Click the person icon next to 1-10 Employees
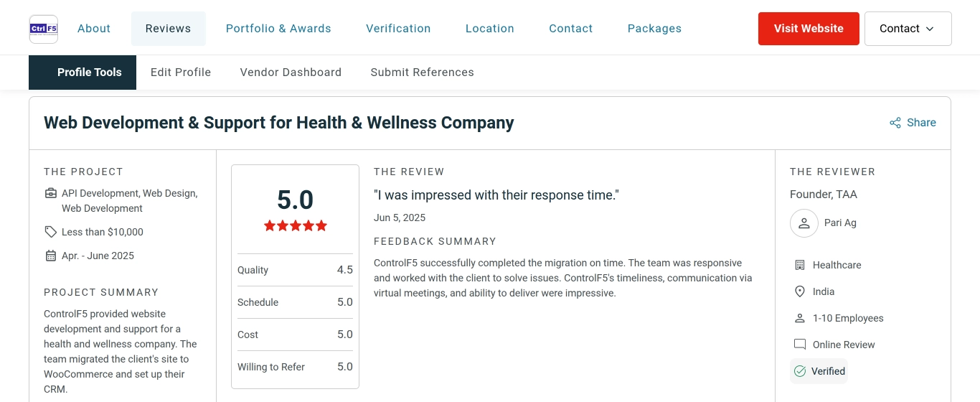 pyautogui.click(x=800, y=318)
